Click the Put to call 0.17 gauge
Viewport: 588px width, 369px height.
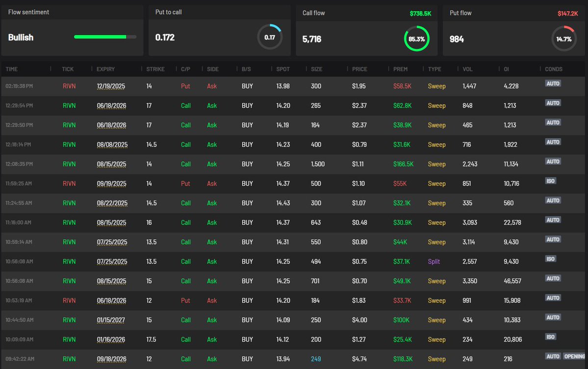(x=270, y=37)
